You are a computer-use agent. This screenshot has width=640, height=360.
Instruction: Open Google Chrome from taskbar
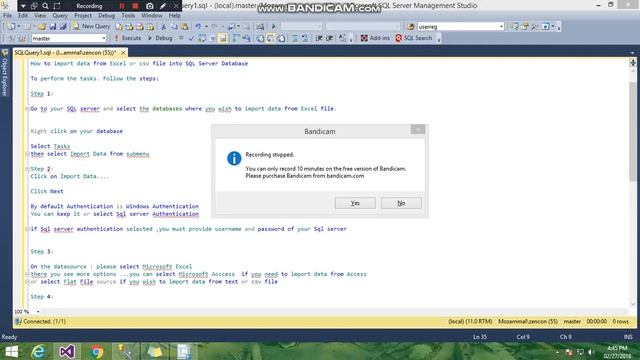[x=97, y=351]
